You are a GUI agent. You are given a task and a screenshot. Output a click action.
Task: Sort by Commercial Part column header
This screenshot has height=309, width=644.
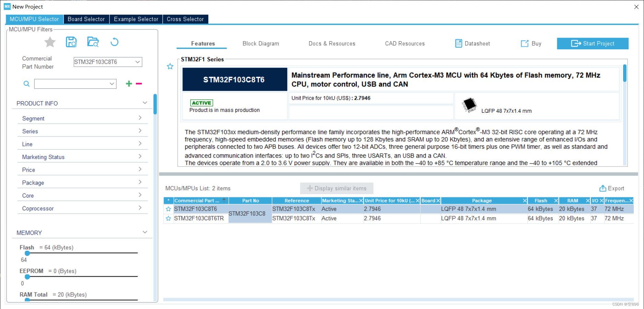[x=201, y=201]
